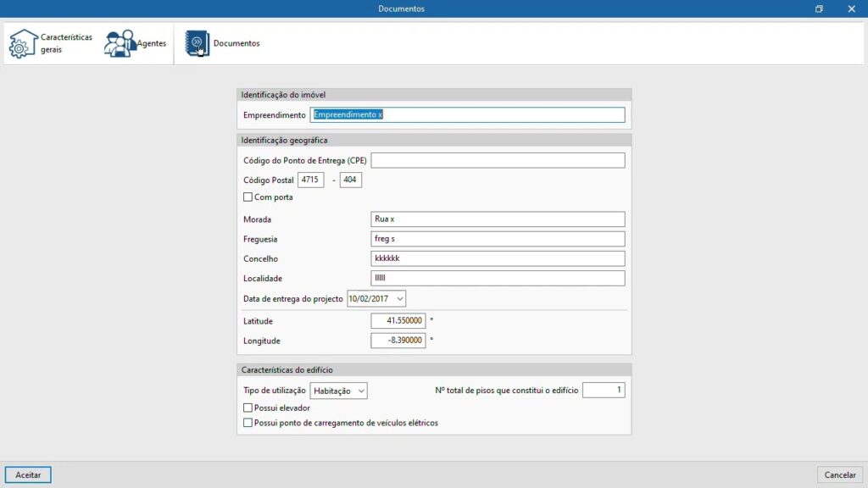
Task: Click the Agentes people icon
Action: click(x=120, y=44)
